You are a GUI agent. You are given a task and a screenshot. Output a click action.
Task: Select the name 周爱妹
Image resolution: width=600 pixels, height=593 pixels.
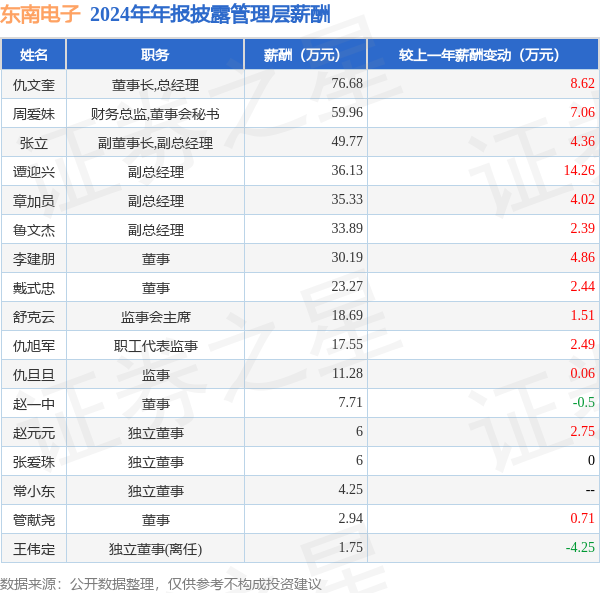pyautogui.click(x=34, y=114)
